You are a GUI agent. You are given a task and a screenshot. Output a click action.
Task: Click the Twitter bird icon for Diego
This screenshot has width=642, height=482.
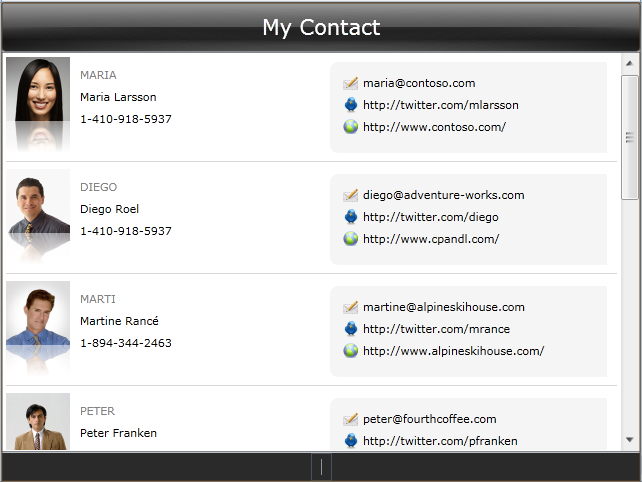click(350, 217)
